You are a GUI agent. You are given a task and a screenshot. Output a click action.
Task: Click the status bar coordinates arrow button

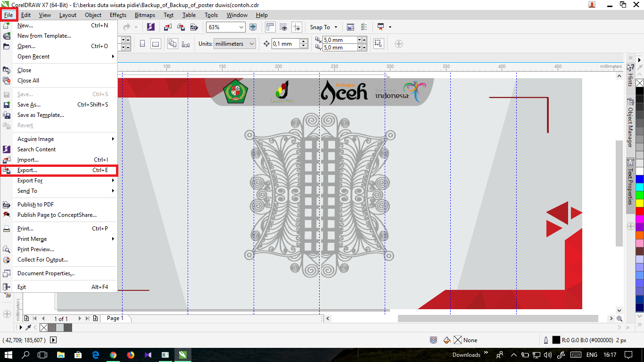click(53, 340)
